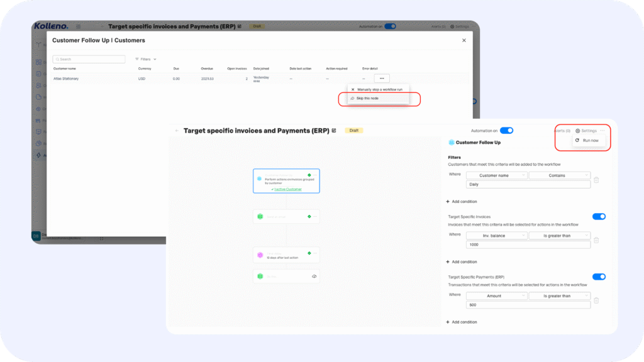This screenshot has width=644, height=362.
Task: Delete the Inv. balance condition via trash icon
Action: (x=596, y=240)
